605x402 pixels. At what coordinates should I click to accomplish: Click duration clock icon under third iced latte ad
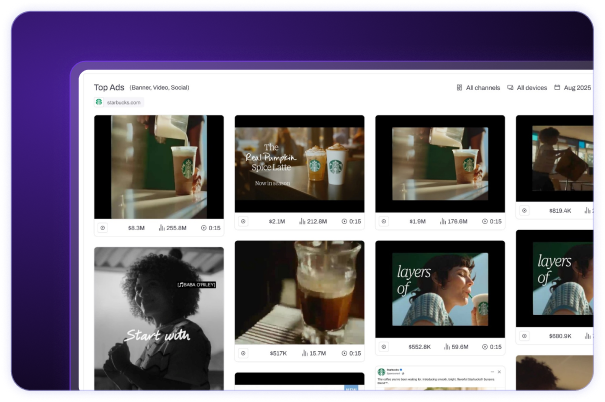pos(483,221)
